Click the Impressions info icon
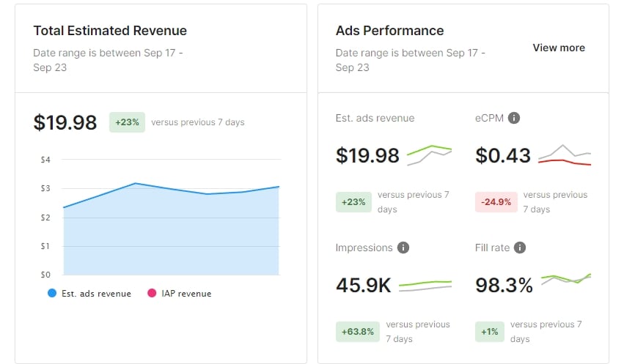Viewport: 624px width, 364px height. click(403, 248)
